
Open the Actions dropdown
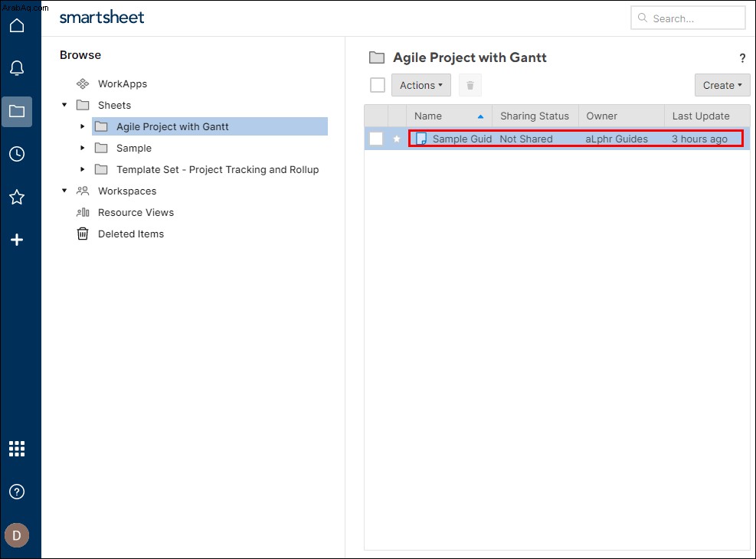(421, 85)
